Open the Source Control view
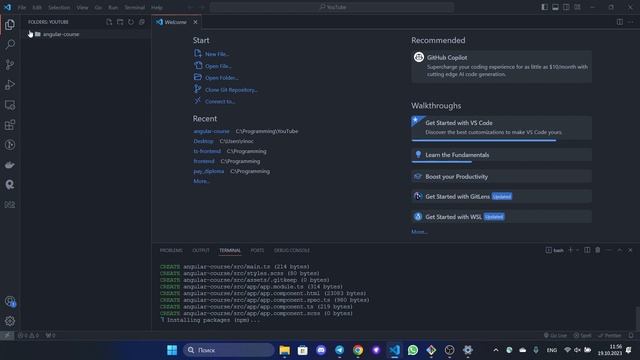Viewport: 640px width, 360px height. (10, 64)
